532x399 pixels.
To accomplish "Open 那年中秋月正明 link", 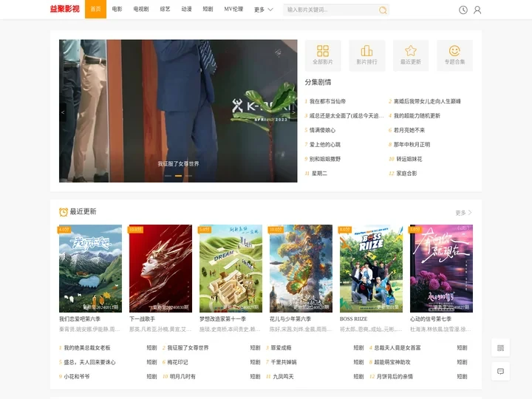I will [412, 145].
